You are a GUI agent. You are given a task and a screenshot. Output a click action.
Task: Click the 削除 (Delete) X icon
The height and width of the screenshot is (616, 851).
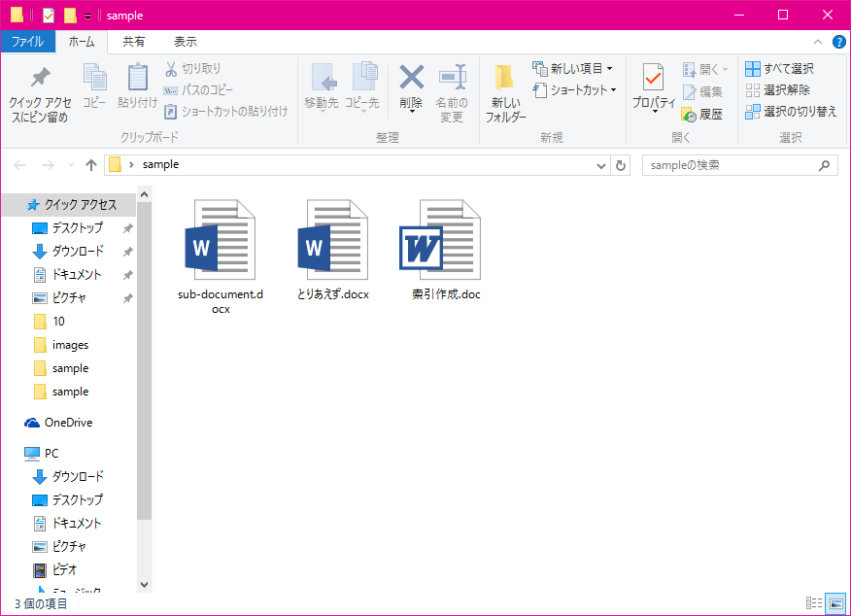tap(411, 77)
